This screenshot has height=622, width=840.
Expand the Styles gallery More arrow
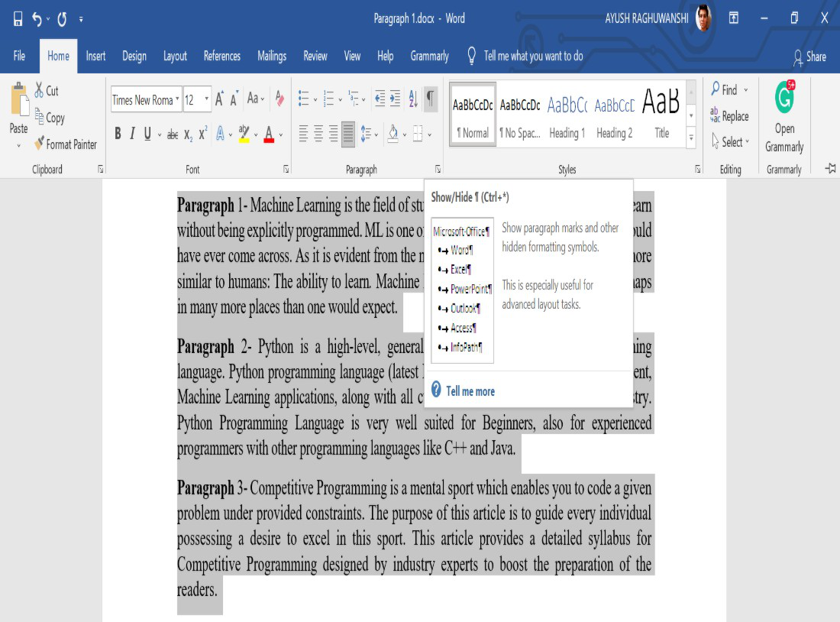point(691,138)
